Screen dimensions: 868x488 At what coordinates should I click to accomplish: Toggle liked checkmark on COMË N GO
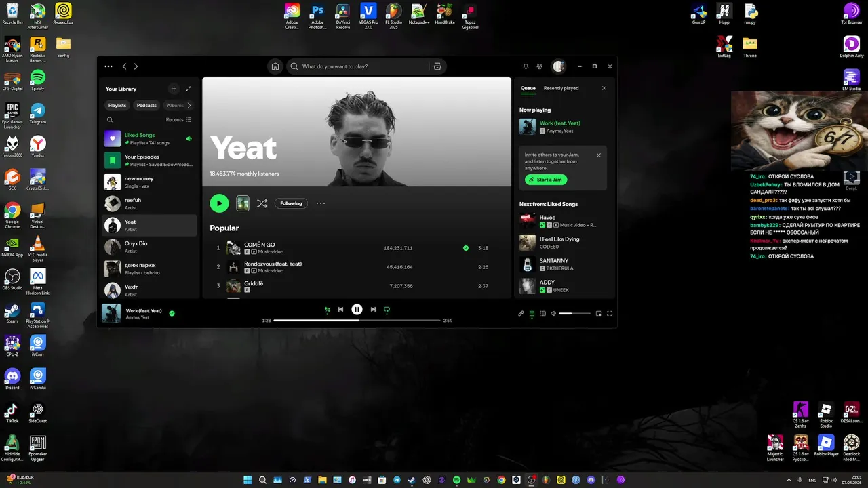click(466, 248)
